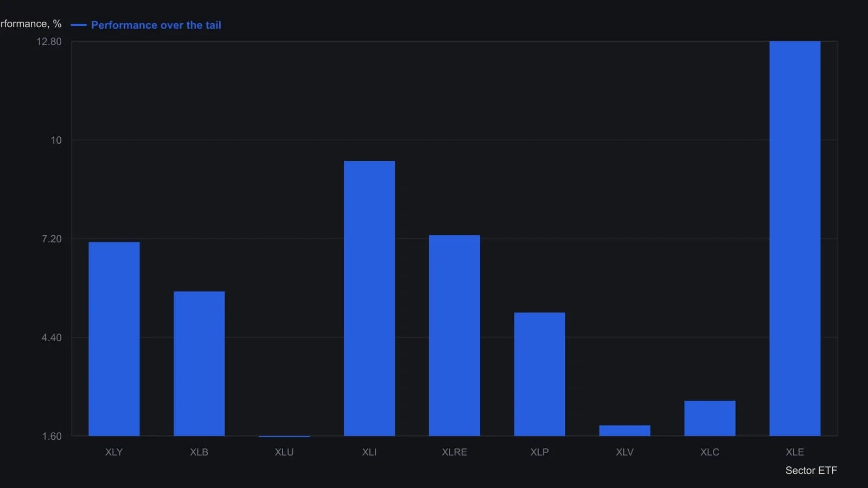Click the XLC performance bar
Viewport: 868px width, 488px height.
pyautogui.click(x=710, y=418)
